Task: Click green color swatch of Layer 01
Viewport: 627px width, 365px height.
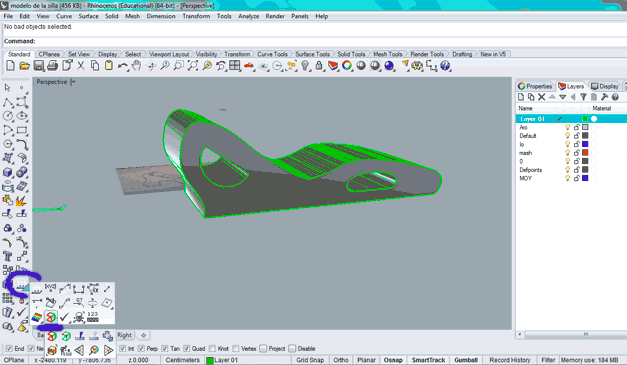Action: (x=585, y=119)
